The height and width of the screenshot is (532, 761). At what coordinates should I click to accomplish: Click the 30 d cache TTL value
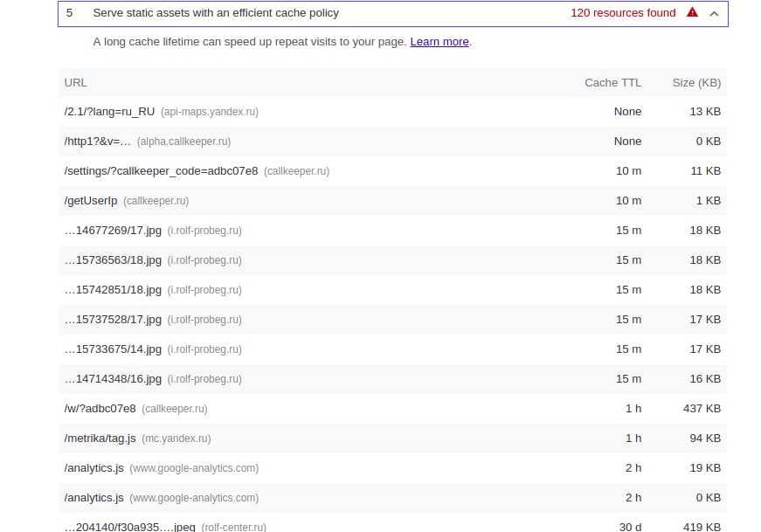point(630,527)
